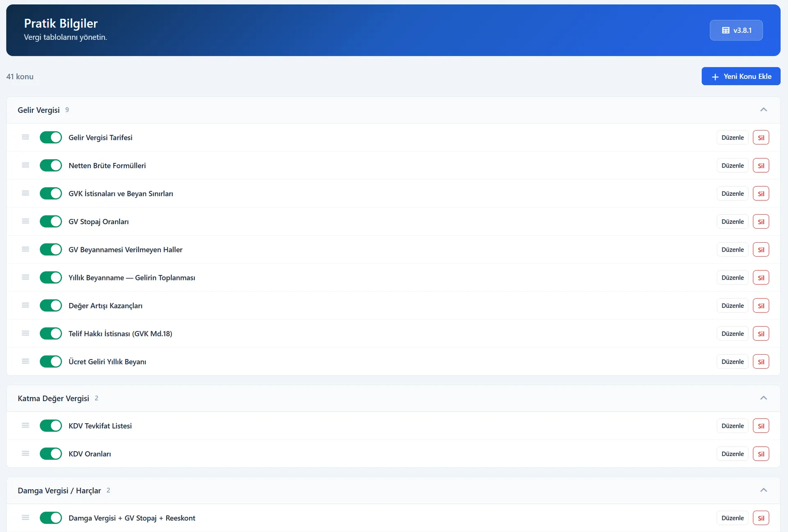Click drag handle for KDV Tevkifat Listesi

(25, 425)
